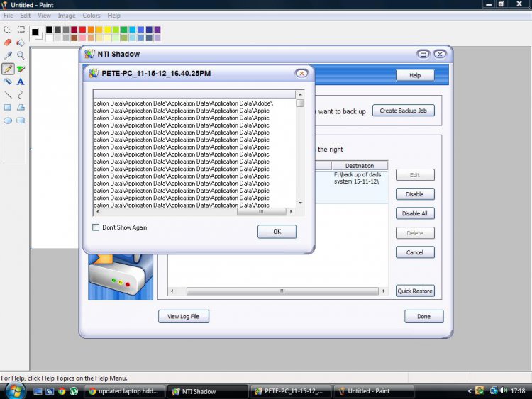Close the PETE-PC log dialog with the X
This screenshot has height=399, width=532.
301,73
